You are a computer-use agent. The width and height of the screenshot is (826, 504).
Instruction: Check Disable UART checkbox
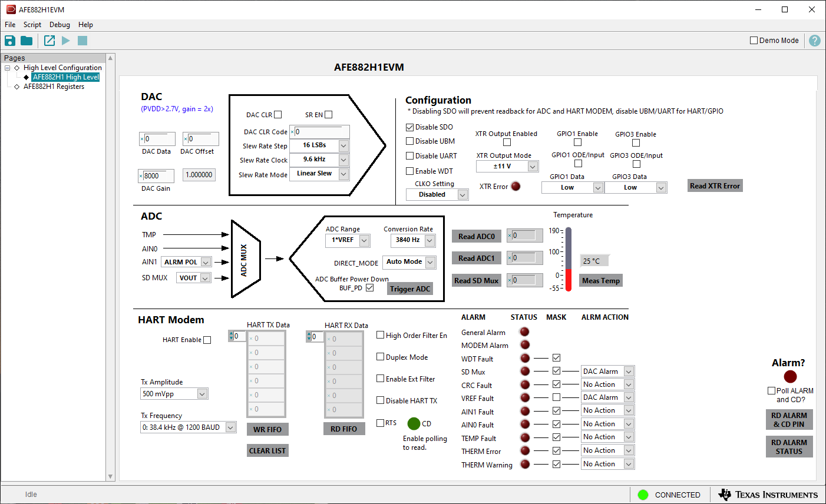coord(409,156)
